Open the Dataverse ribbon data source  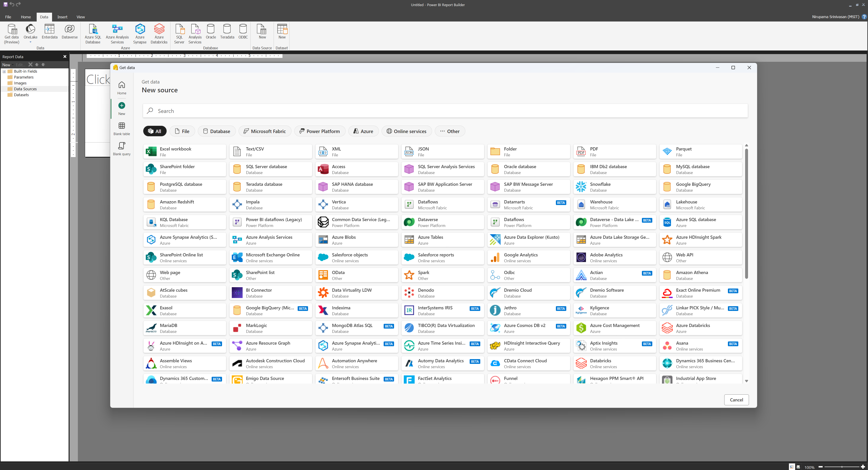pos(69,32)
